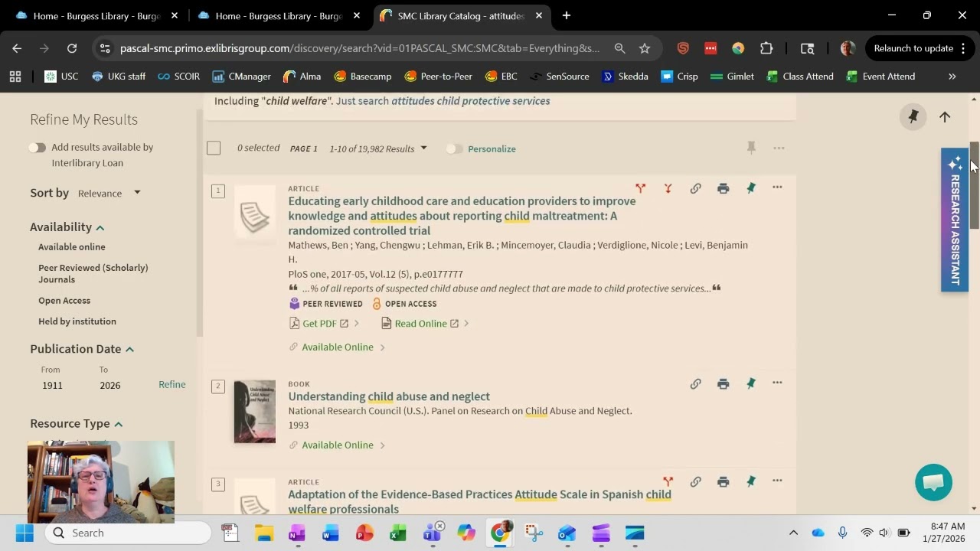This screenshot has width=980, height=551.
Task: Select the SMC Library Catalog tab
Action: [462, 15]
